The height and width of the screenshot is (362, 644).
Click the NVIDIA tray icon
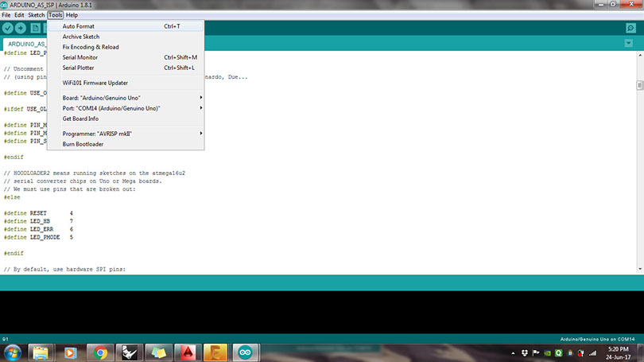[x=548, y=353]
